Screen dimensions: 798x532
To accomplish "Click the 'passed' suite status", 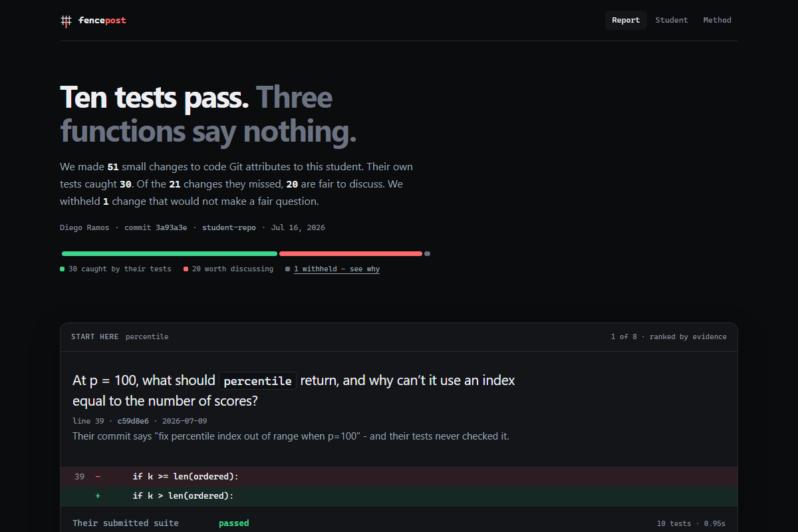I will point(234,523).
